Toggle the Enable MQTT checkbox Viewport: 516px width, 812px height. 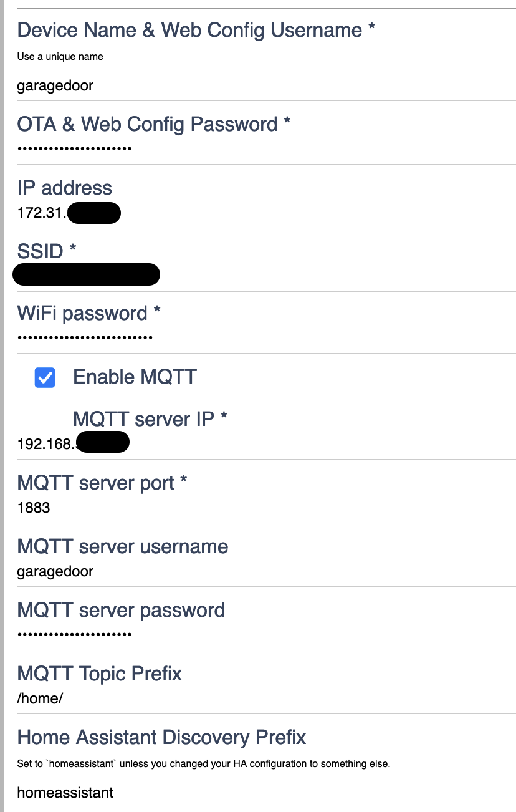44,377
